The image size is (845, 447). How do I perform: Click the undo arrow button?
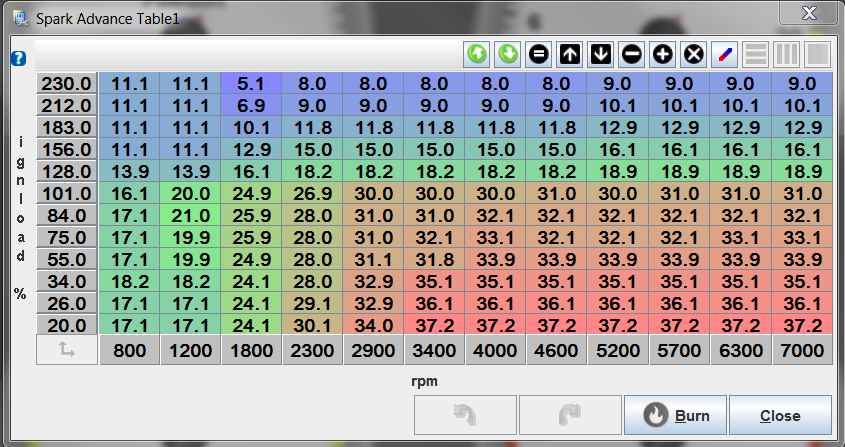465,415
